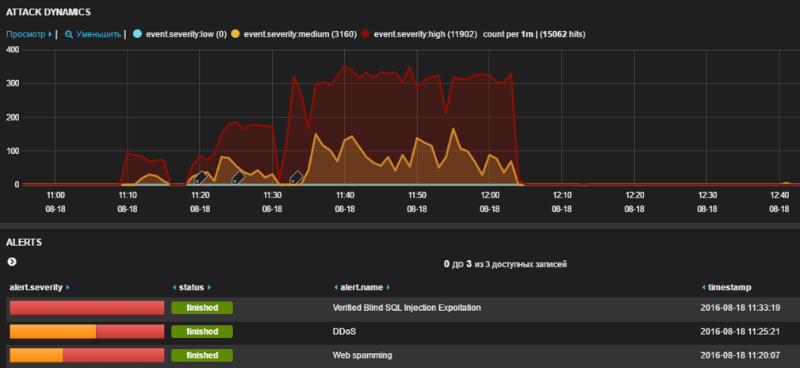Click timestamp 2016-08-18 11:20:07
This screenshot has height=368, width=800.
(740, 355)
